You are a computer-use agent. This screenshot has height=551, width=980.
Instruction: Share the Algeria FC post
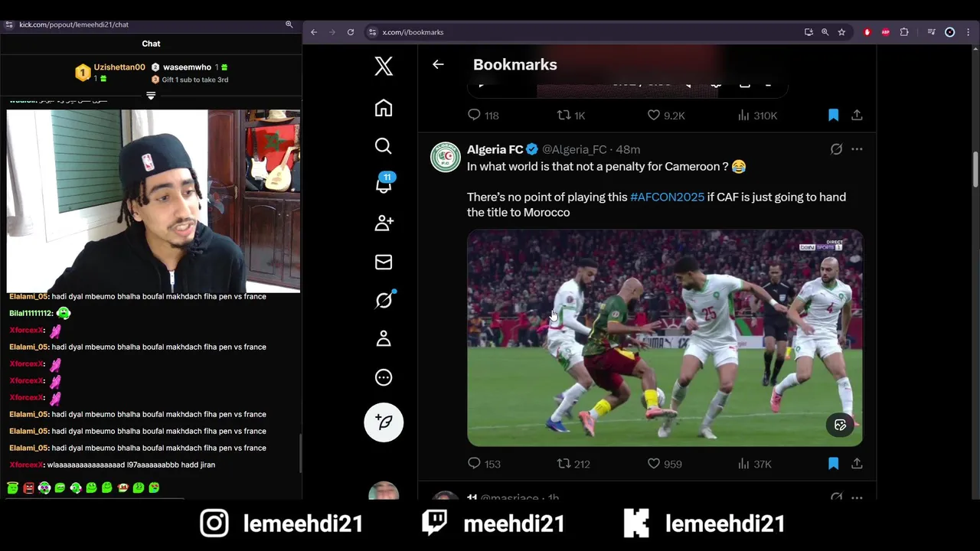pyautogui.click(x=857, y=464)
